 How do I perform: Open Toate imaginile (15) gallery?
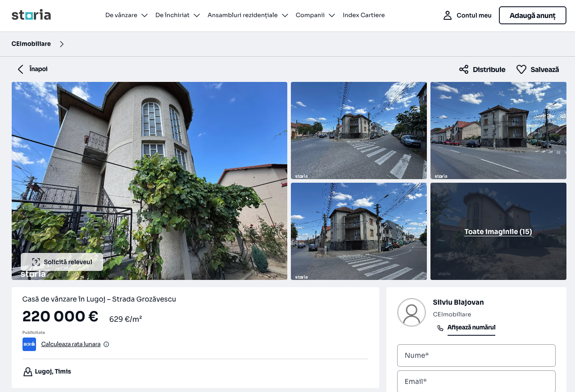[498, 232]
